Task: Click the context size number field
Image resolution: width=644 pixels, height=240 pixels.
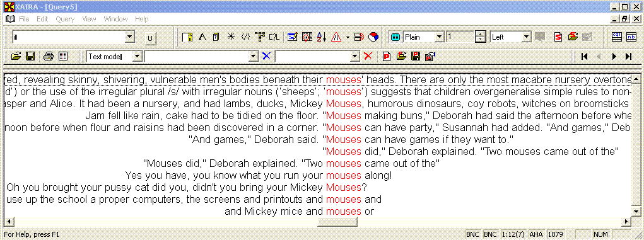Action: coord(460,37)
